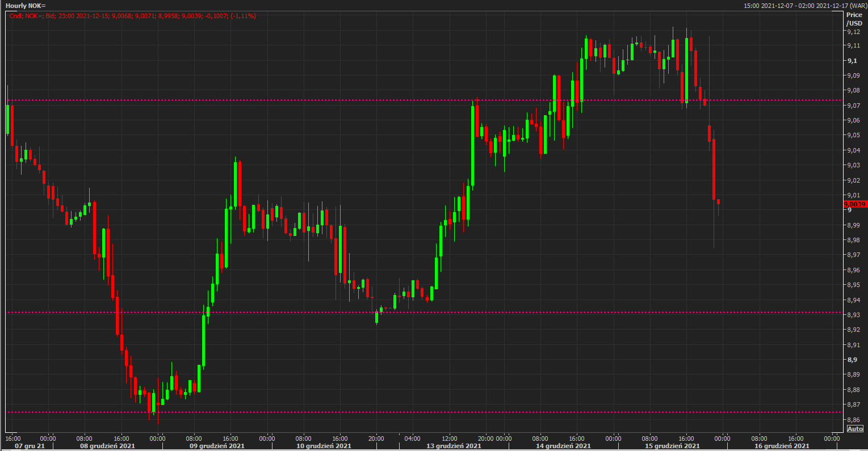Click the 20:00 time axis tick label
The image size is (868, 451).
376,439
